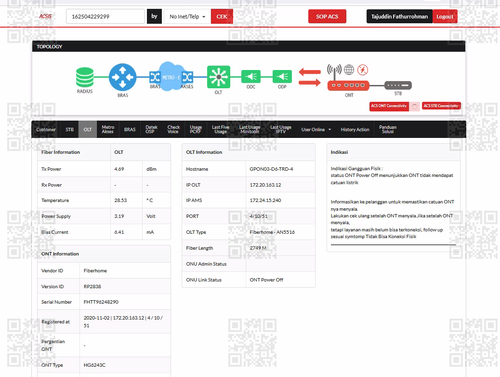Click the loading spinner beside ACS ONT Connectivity
500x377 pixels.
pyautogui.click(x=414, y=106)
